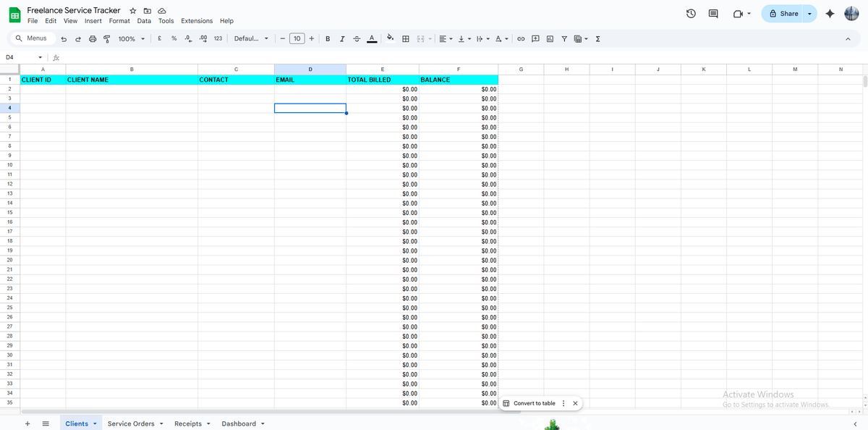
Task: Toggle bold formatting
Action: (x=328, y=39)
